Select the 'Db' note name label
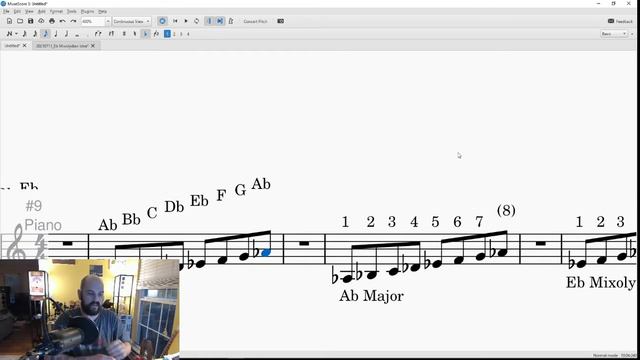This screenshot has width=640, height=360. coord(174,207)
